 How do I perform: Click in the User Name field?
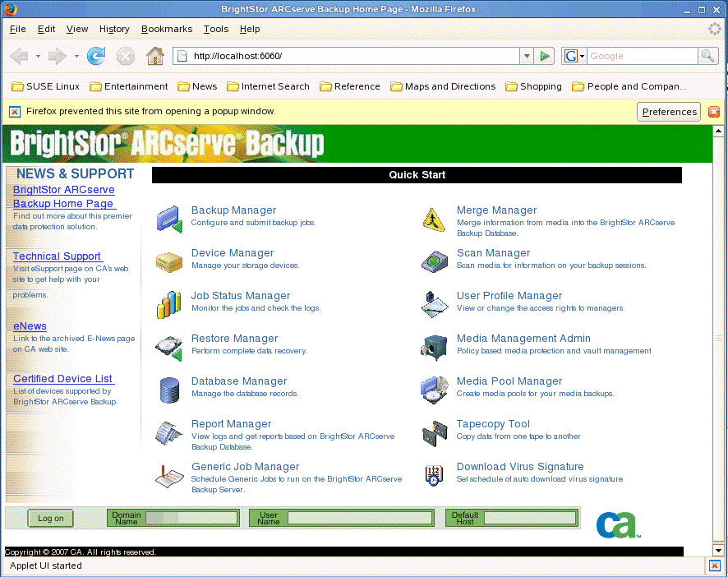click(360, 518)
